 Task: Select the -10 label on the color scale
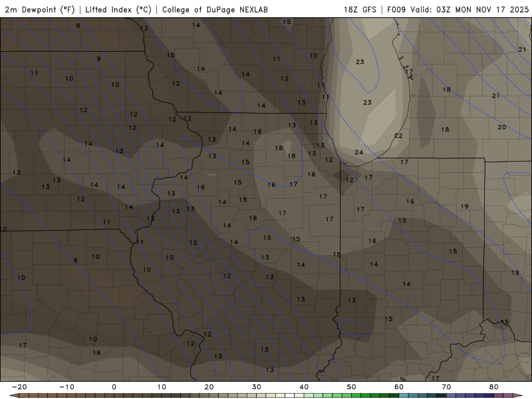point(66,387)
